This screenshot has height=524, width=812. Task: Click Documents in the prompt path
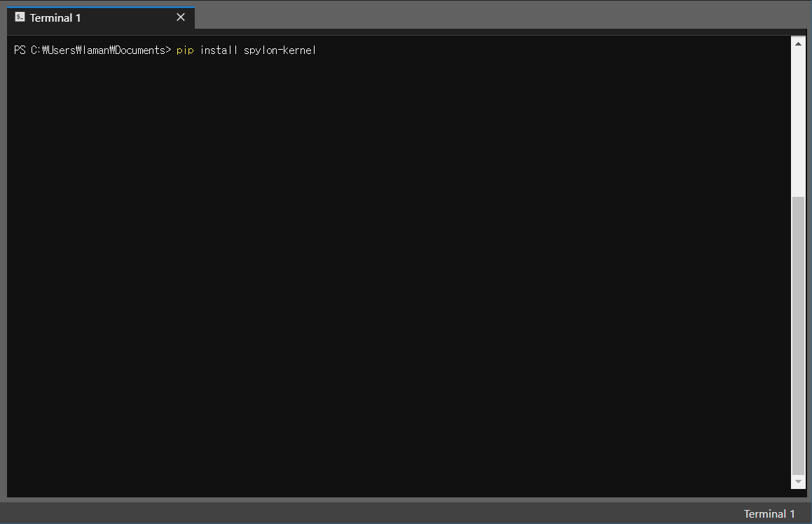coord(140,50)
